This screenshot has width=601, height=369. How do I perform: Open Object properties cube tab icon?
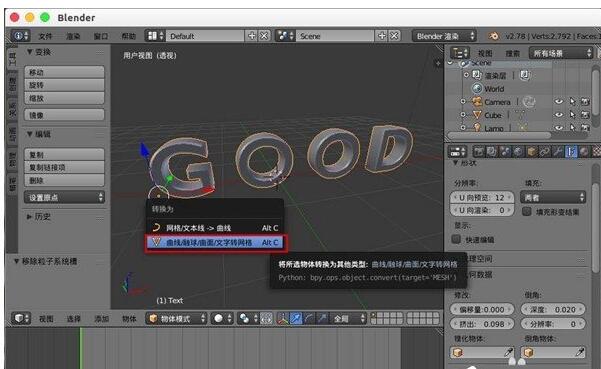pyautogui.click(x=531, y=152)
